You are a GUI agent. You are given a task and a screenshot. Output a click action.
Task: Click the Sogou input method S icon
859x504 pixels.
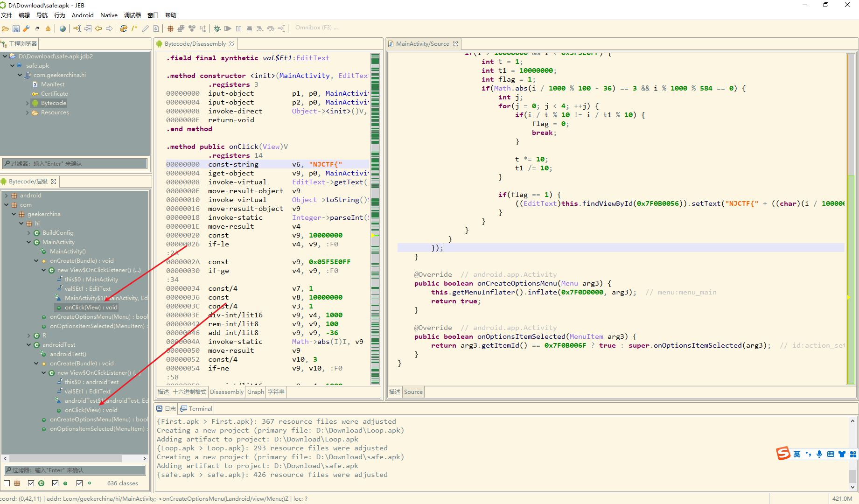point(783,453)
